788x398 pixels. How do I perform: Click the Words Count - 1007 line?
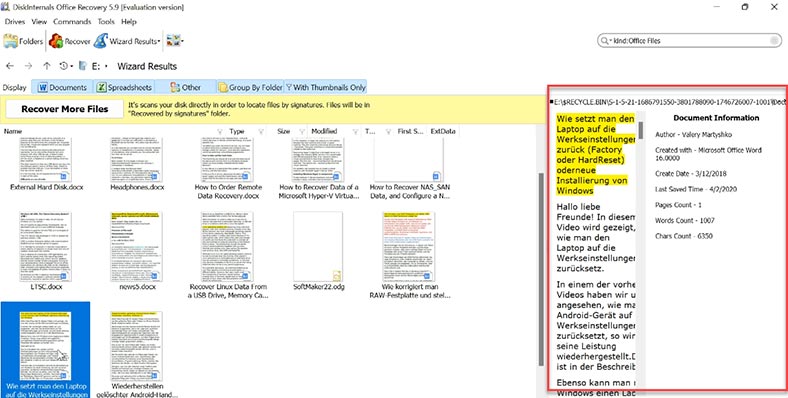pyautogui.click(x=685, y=220)
